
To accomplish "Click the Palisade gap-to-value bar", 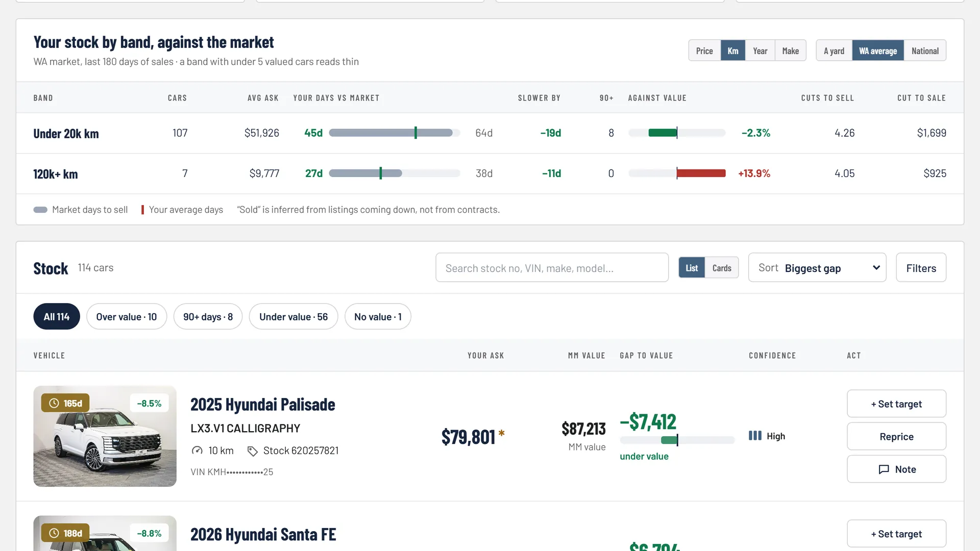I will click(677, 440).
